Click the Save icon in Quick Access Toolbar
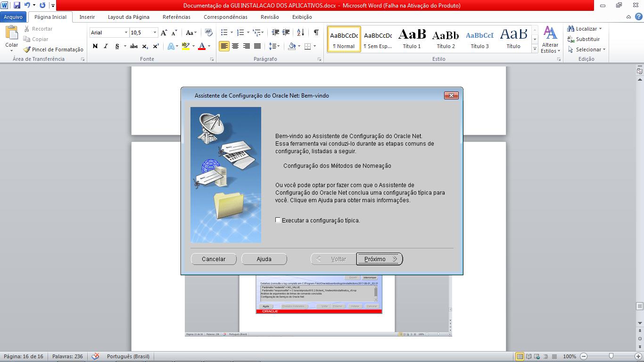 16,5
